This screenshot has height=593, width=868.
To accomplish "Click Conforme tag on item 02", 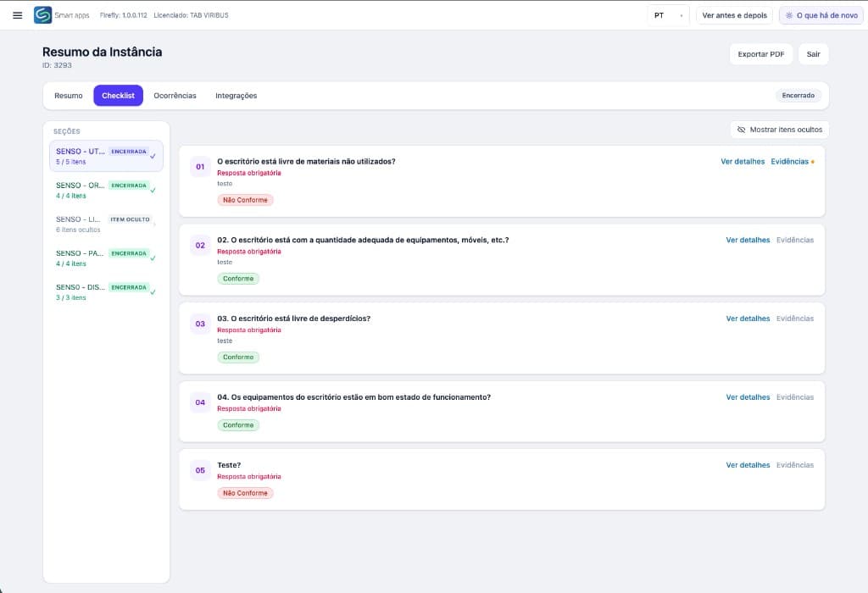I will click(x=238, y=279).
